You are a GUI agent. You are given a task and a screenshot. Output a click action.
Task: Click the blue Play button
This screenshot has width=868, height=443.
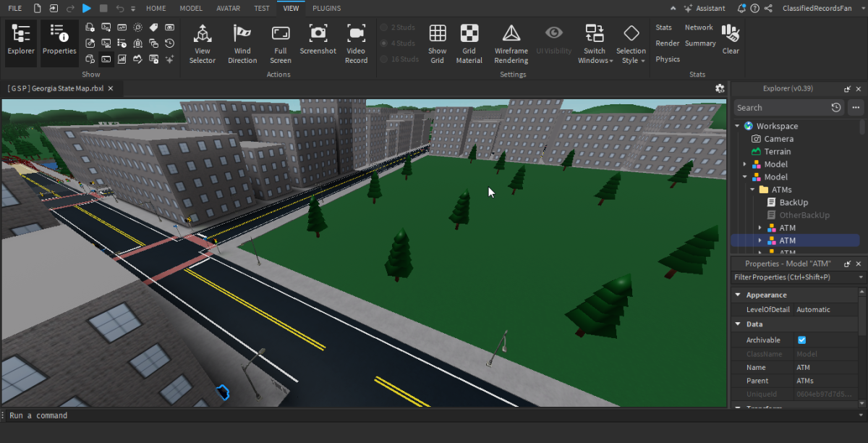point(87,8)
